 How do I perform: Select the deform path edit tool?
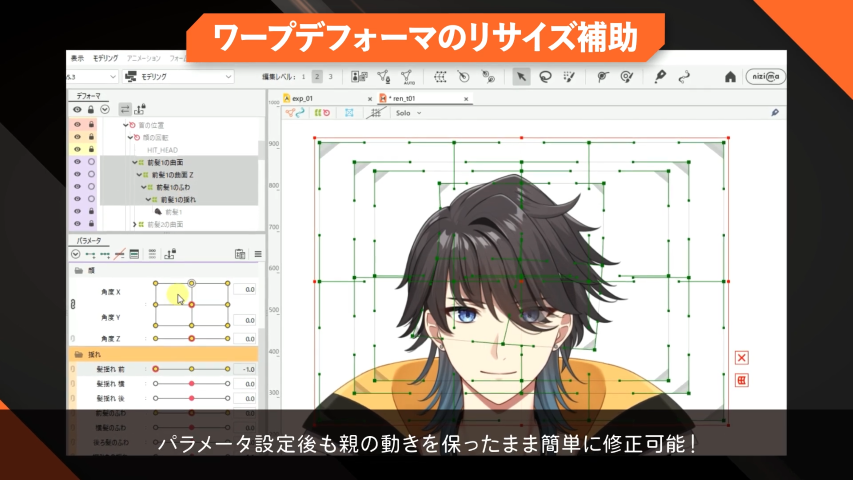[x=684, y=77]
